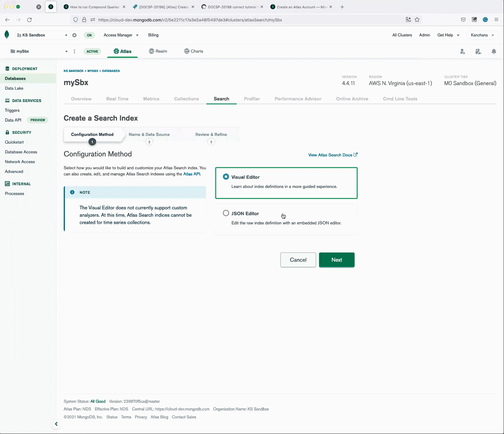
Task: Switch to the Charts product tab
Action: (x=194, y=51)
